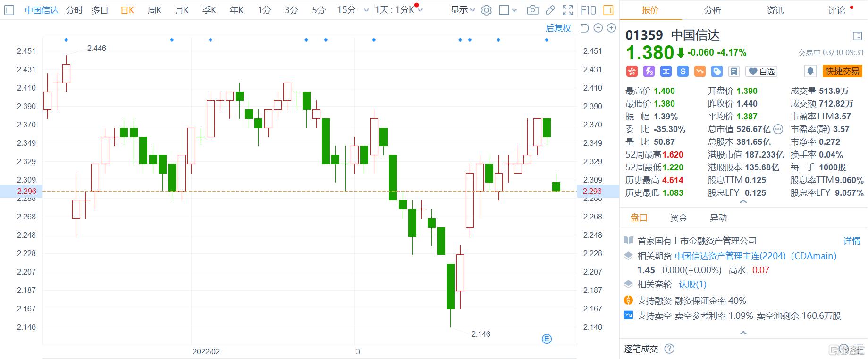Toggle the left sidebar panel icon
The image size is (868, 359).
coord(9,10)
